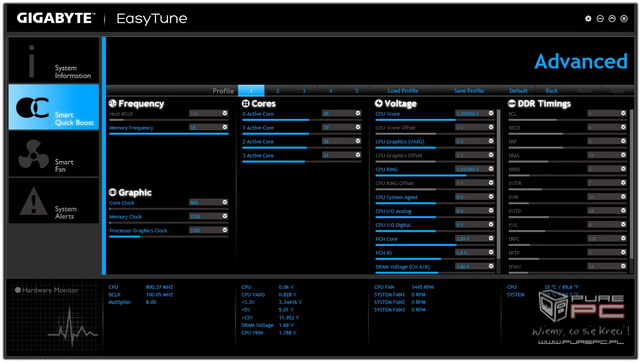Select profile tab 5
The height and width of the screenshot is (363, 640).
tap(357, 91)
